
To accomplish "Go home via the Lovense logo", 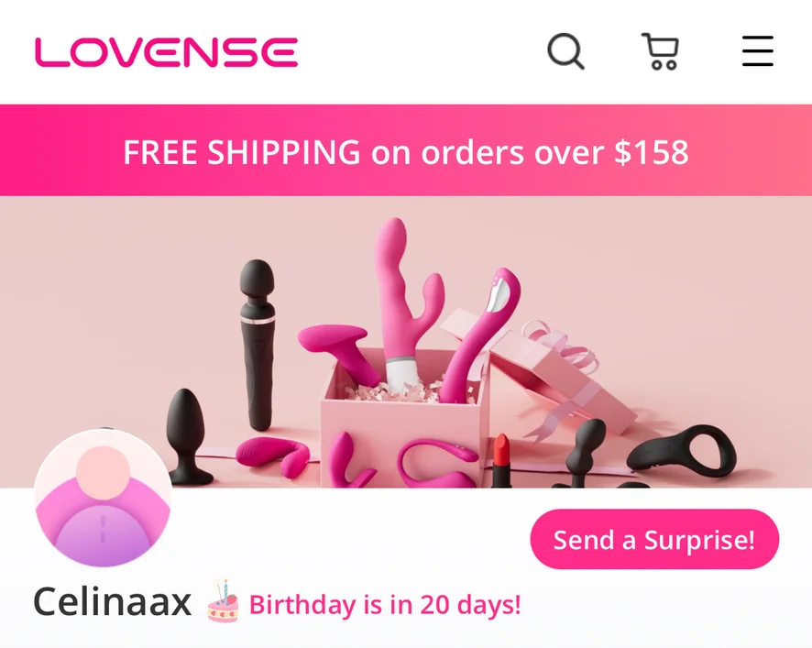I will tap(166, 52).
